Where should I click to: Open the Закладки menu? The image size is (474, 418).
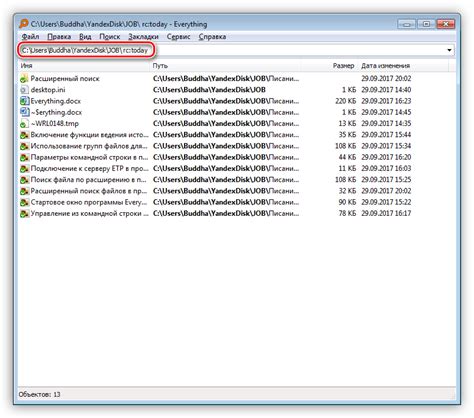143,37
